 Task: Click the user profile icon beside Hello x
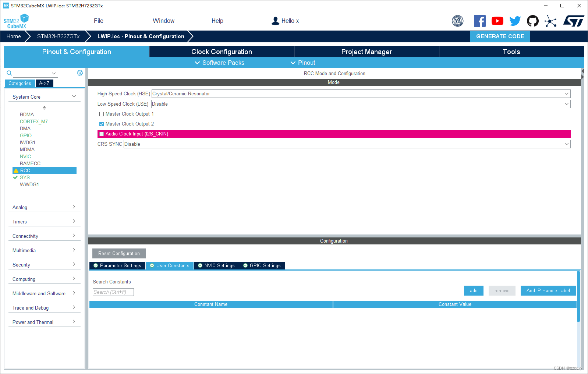275,21
